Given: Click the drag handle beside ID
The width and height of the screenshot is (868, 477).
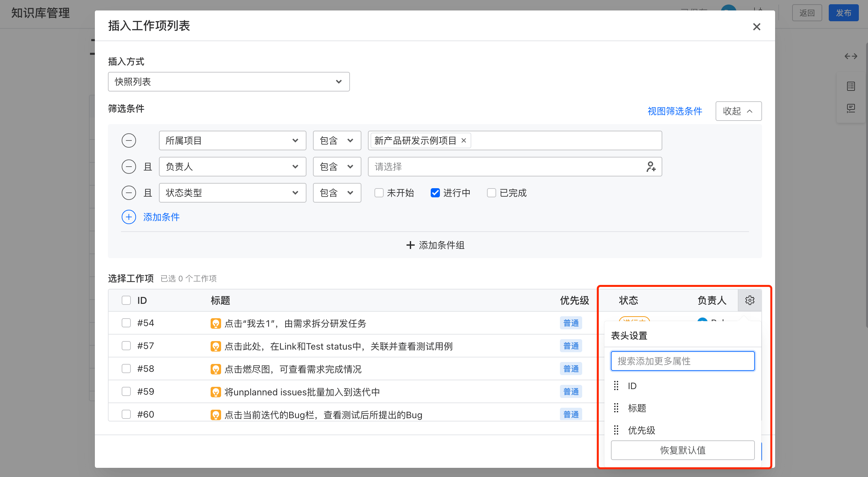Looking at the screenshot, I should click(616, 386).
